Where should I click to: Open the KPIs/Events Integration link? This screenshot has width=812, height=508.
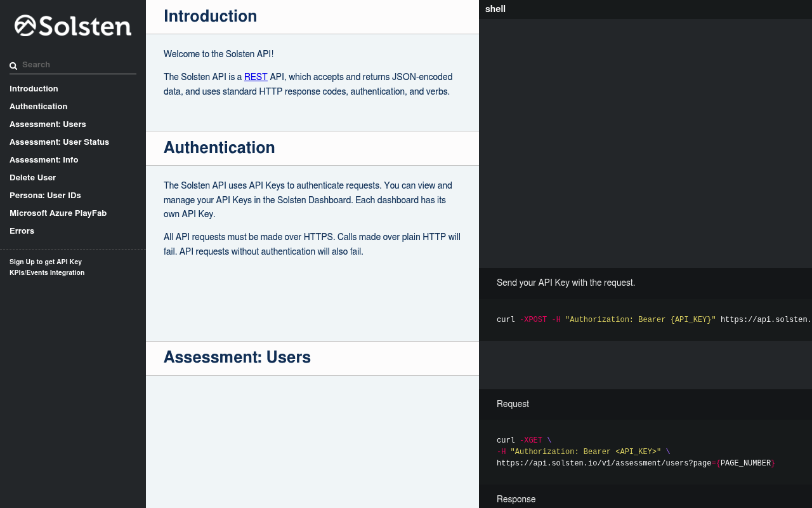point(47,272)
